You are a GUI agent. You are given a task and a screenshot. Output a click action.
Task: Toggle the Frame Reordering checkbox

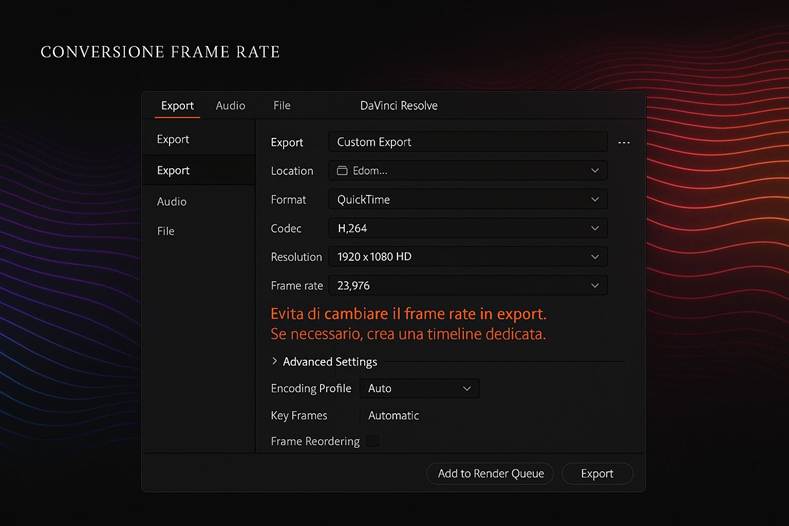[372, 441]
